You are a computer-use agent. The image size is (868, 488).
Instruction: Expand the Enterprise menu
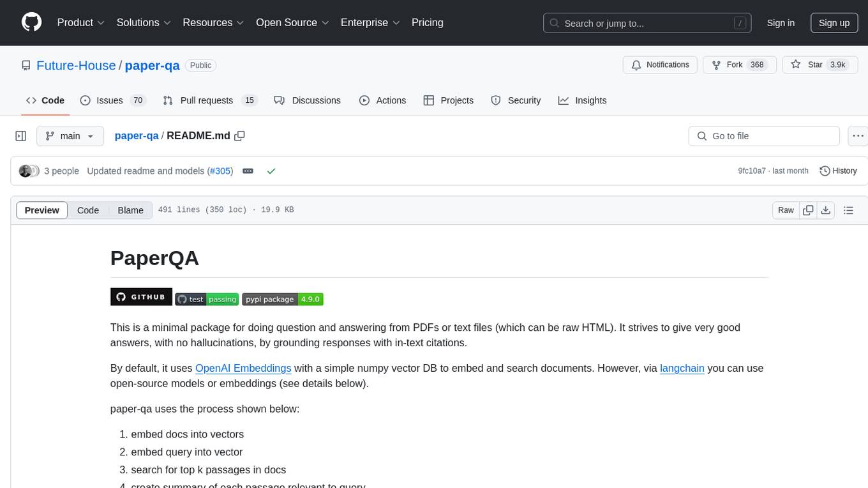click(370, 22)
